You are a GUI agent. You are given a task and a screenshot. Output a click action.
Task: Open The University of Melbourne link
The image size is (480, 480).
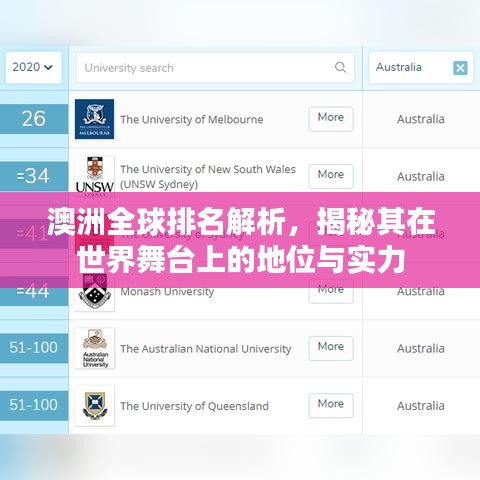click(x=192, y=119)
